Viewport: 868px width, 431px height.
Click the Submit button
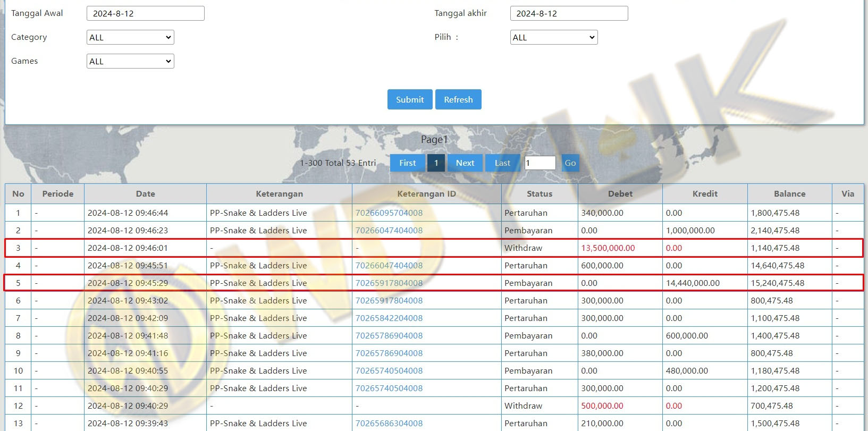click(x=410, y=99)
